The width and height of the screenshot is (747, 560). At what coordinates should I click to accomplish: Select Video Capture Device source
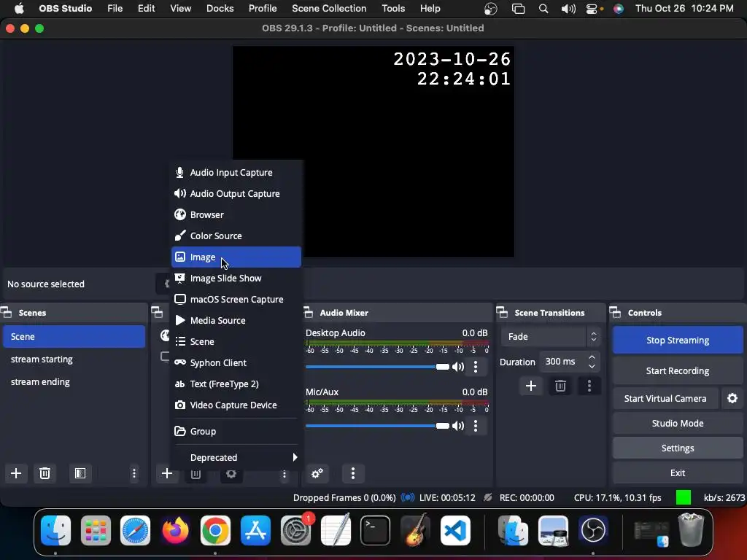pyautogui.click(x=236, y=405)
